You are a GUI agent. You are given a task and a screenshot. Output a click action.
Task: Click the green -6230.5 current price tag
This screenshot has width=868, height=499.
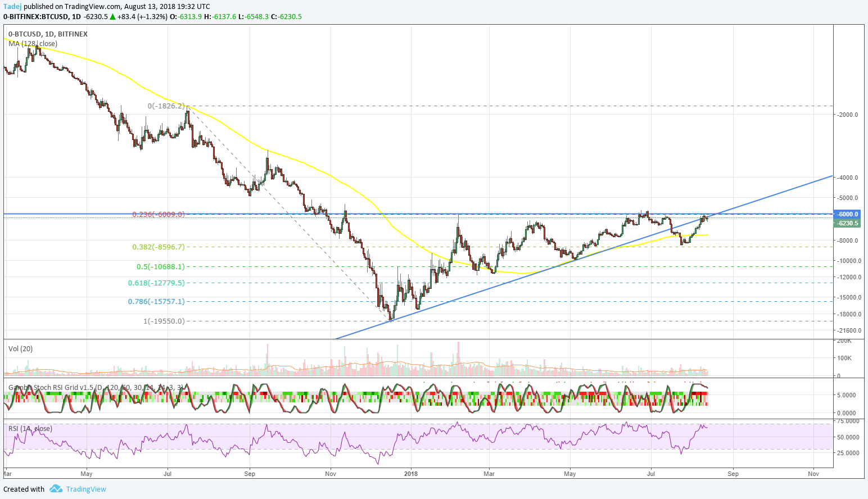click(x=848, y=223)
